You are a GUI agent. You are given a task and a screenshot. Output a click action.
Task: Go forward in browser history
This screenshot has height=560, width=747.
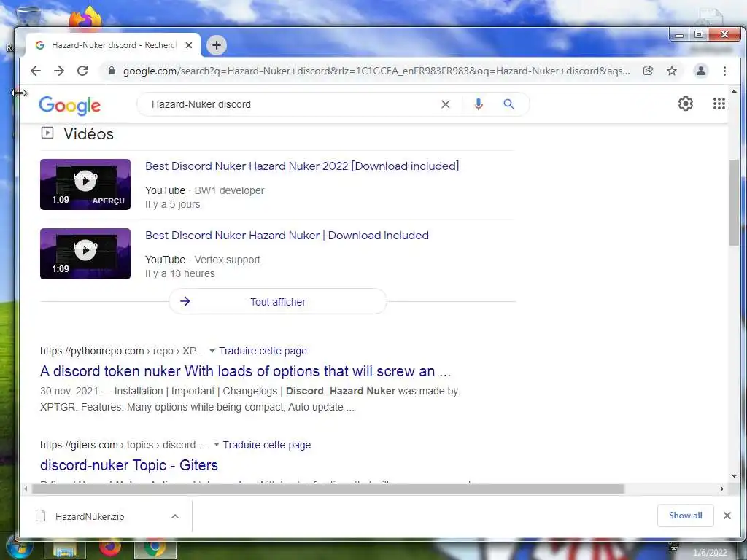pos(59,71)
